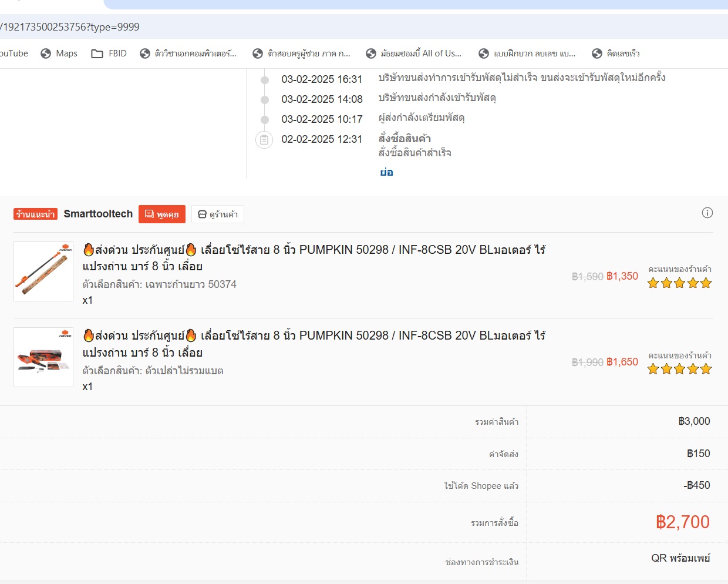Click the ดูร้านค้า view shop button

[x=218, y=214]
